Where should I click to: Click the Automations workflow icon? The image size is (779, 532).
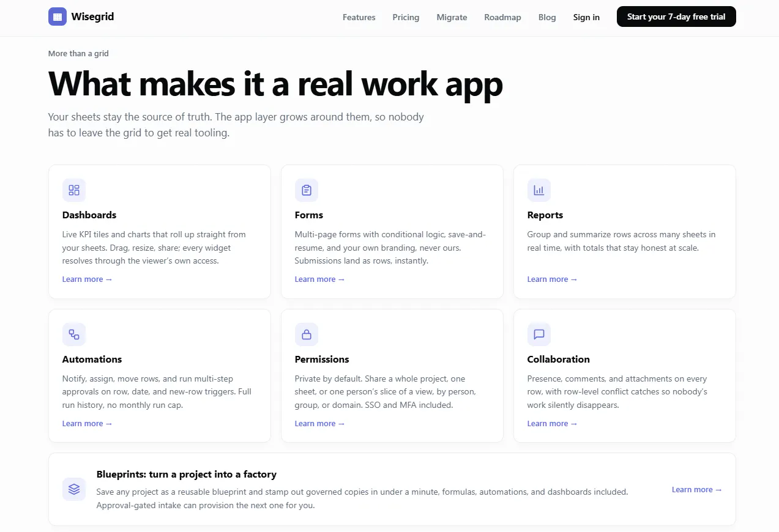point(74,334)
